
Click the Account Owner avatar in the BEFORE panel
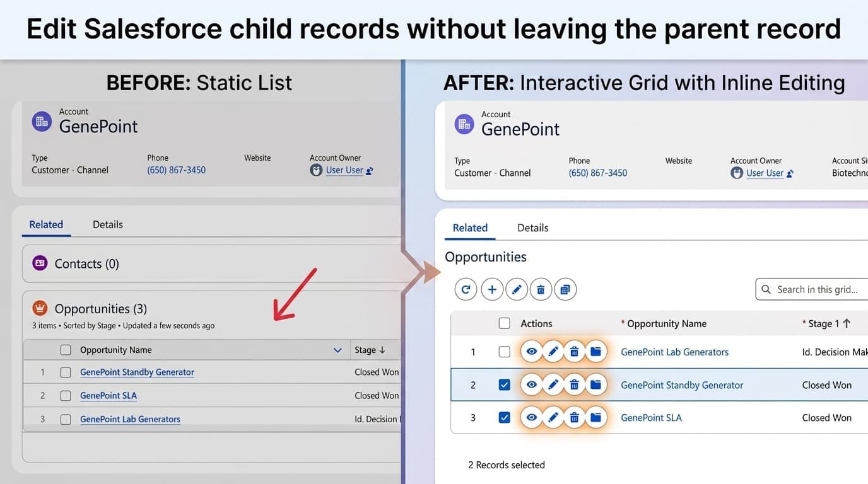click(316, 170)
